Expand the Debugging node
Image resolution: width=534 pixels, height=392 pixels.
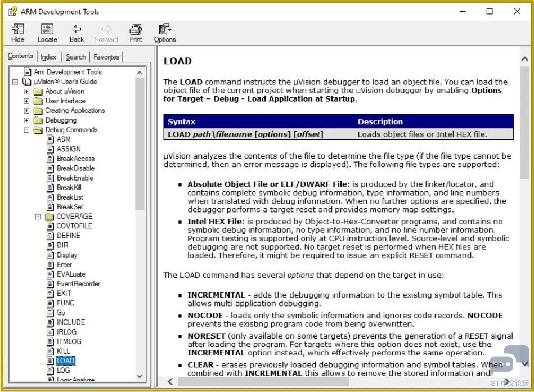coord(26,120)
